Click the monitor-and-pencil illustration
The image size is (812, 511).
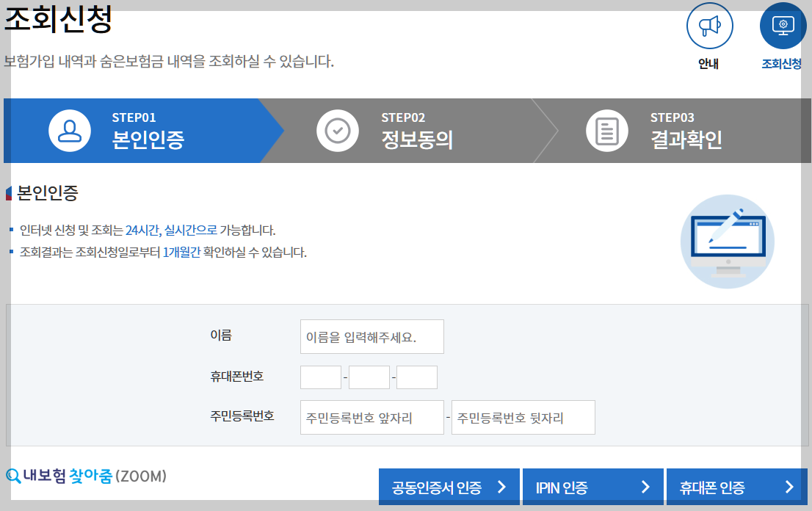727,241
